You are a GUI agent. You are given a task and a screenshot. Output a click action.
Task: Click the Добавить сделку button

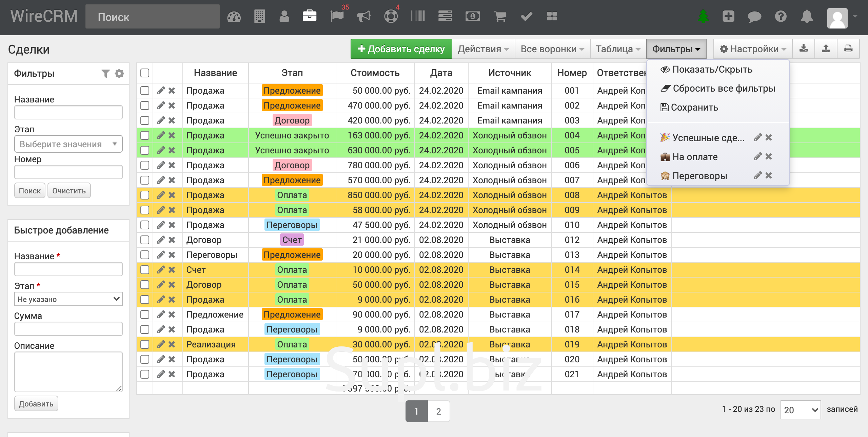pyautogui.click(x=401, y=49)
